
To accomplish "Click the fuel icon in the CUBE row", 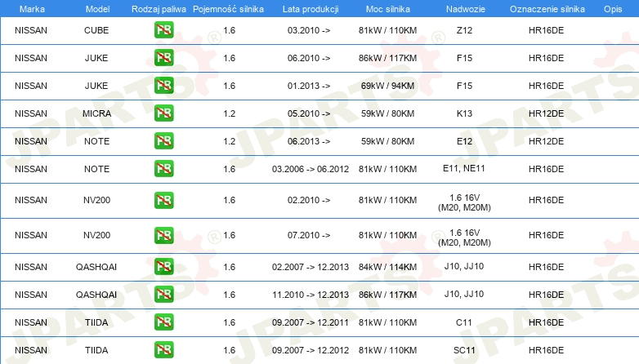I will coord(163,30).
